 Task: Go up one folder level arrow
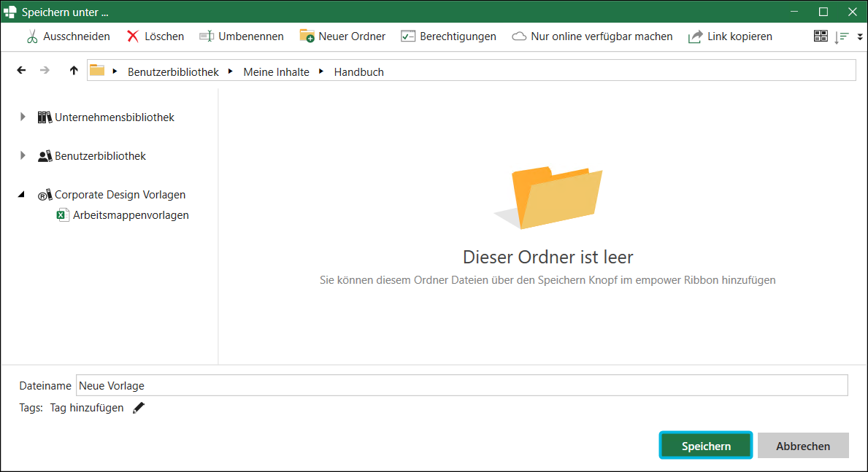[x=74, y=70]
